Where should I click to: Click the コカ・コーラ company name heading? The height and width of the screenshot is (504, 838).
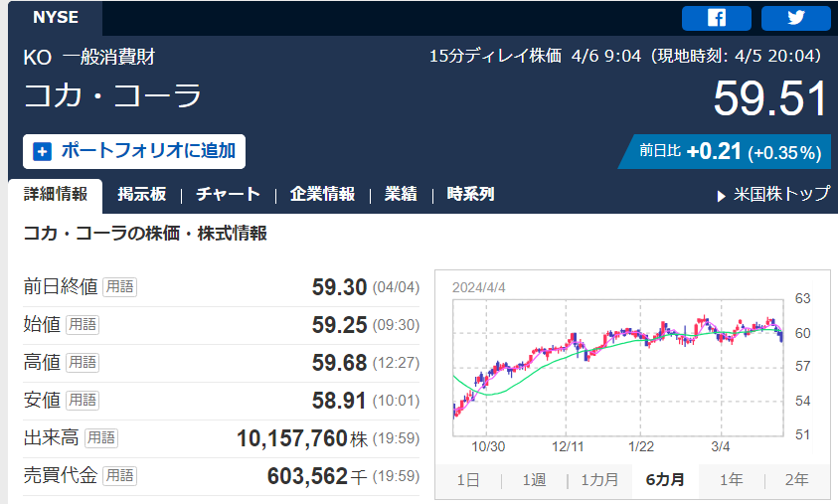click(112, 95)
